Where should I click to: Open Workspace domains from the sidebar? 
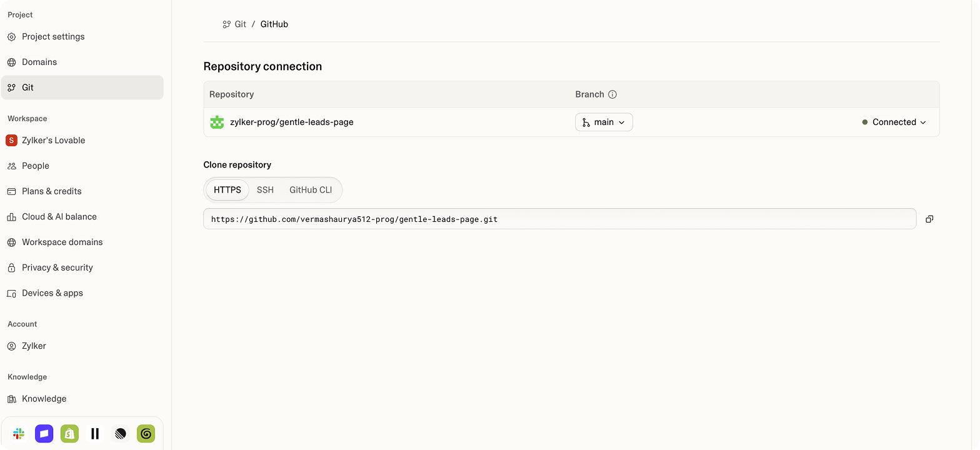(x=82, y=242)
